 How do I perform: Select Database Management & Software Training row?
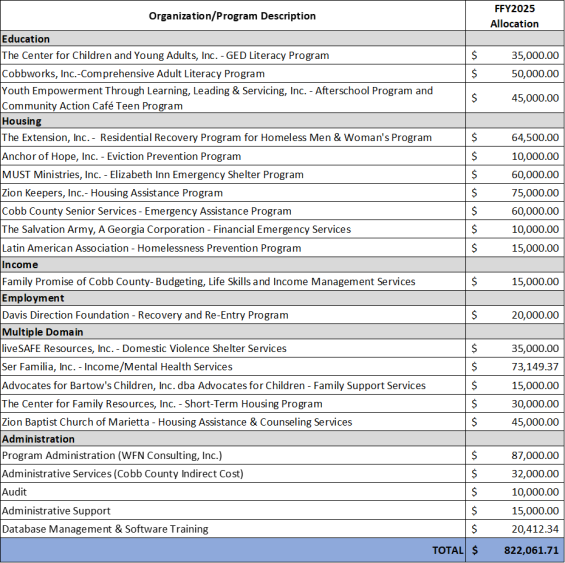point(105,529)
